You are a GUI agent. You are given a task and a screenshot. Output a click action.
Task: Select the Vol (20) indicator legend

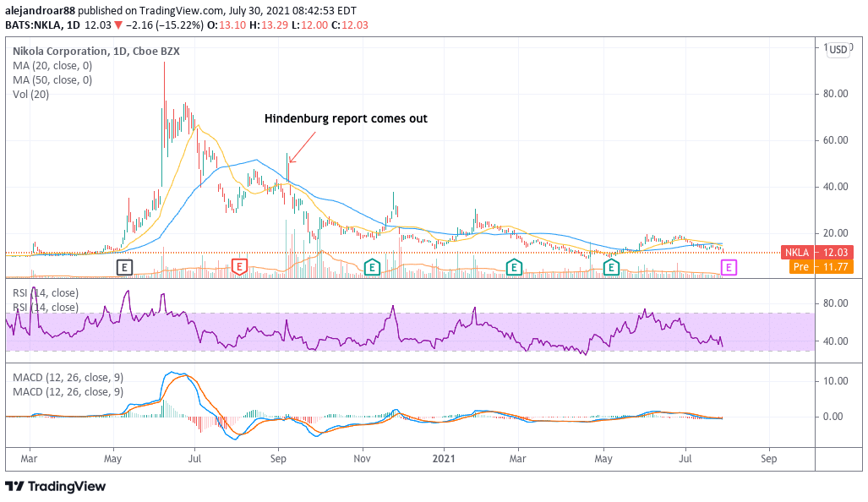(31, 94)
